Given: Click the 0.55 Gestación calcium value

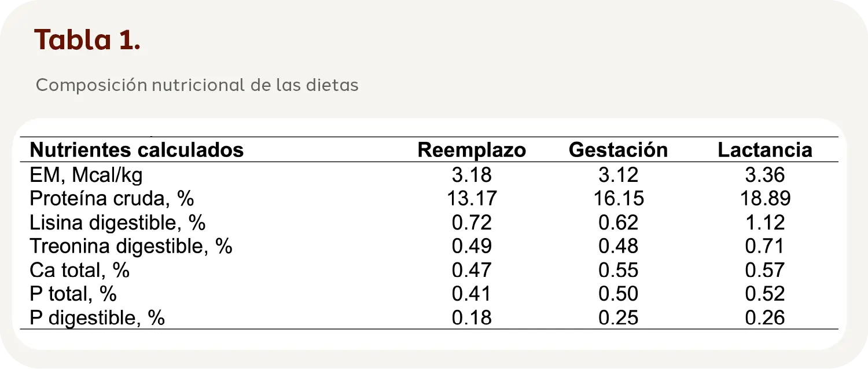Looking at the screenshot, I should (x=618, y=270).
